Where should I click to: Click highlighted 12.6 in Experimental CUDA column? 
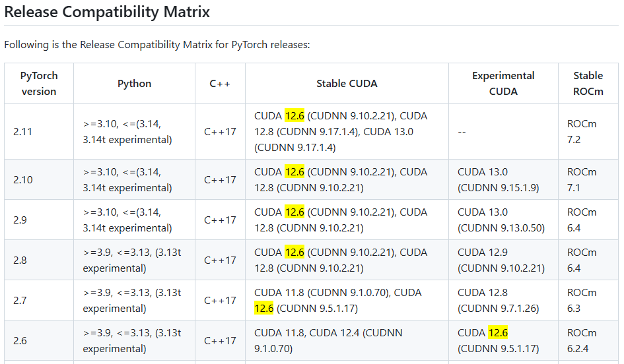(x=498, y=332)
